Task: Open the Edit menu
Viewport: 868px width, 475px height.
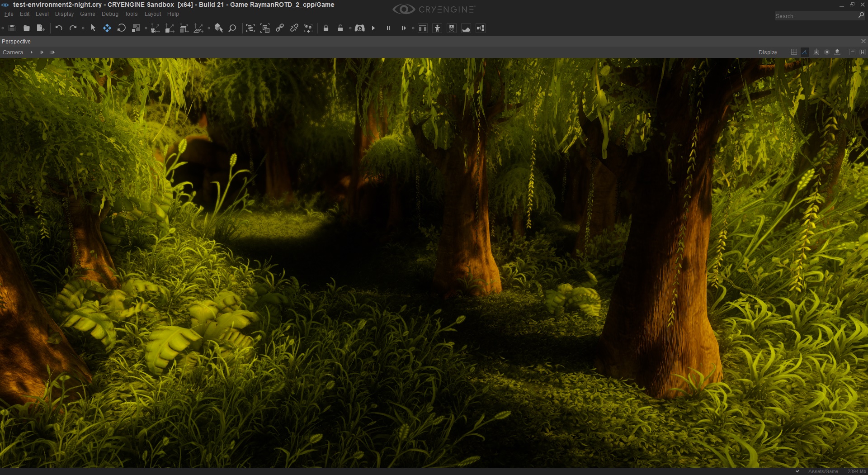Action: tap(25, 14)
